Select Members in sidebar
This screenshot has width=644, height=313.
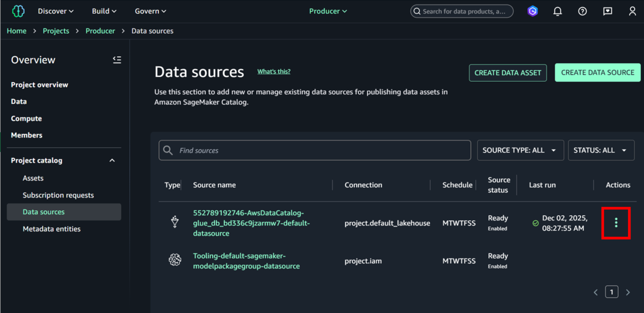(27, 135)
